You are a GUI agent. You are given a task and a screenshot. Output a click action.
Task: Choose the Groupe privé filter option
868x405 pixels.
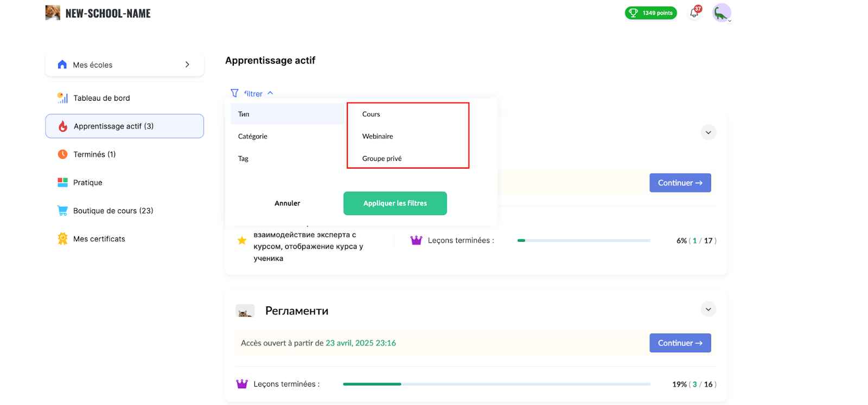(382, 159)
